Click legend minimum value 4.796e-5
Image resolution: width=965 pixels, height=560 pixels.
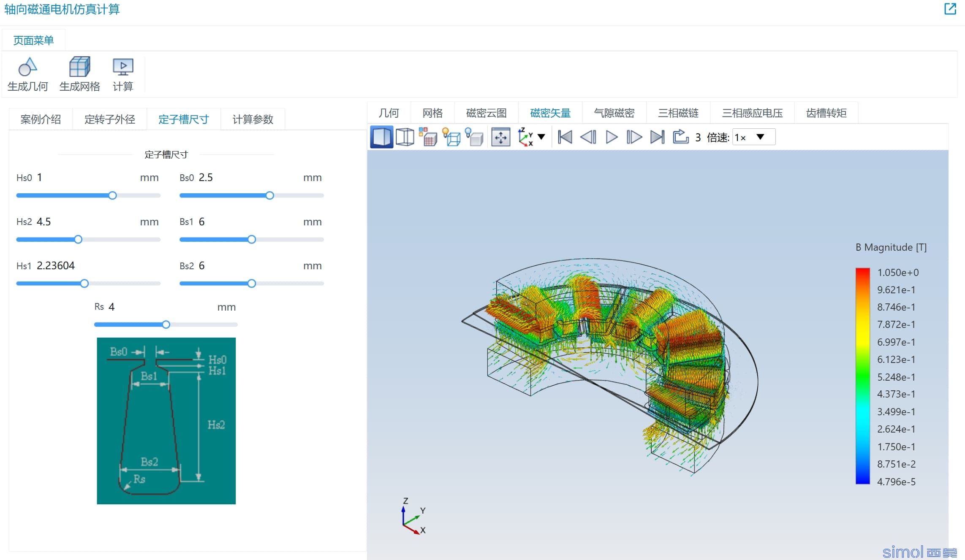(896, 482)
